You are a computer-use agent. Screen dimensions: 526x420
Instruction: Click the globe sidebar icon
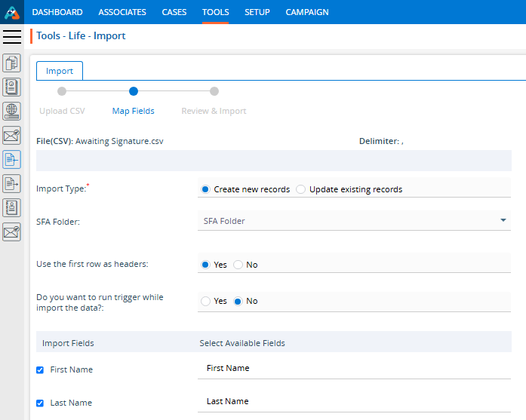click(x=11, y=111)
